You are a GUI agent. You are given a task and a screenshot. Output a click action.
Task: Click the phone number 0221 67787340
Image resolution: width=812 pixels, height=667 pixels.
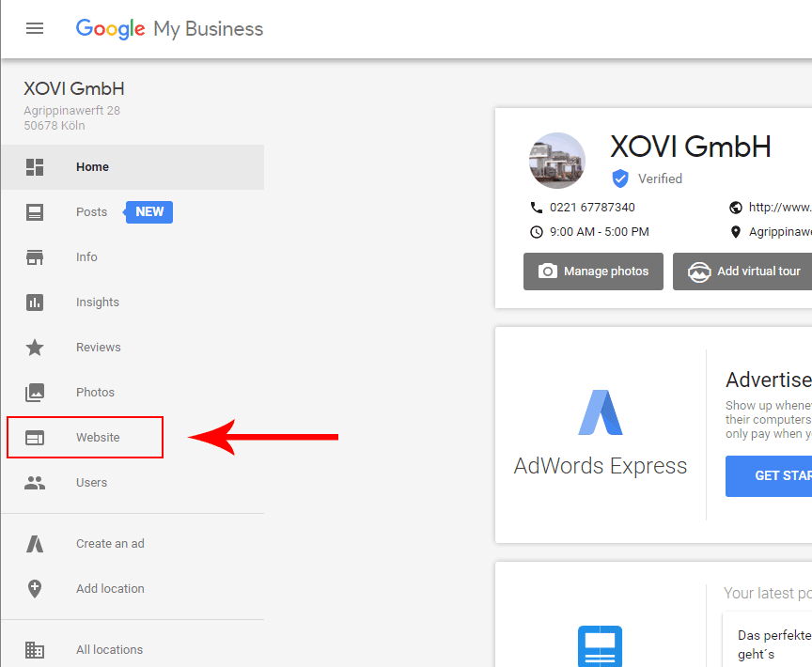tap(592, 208)
